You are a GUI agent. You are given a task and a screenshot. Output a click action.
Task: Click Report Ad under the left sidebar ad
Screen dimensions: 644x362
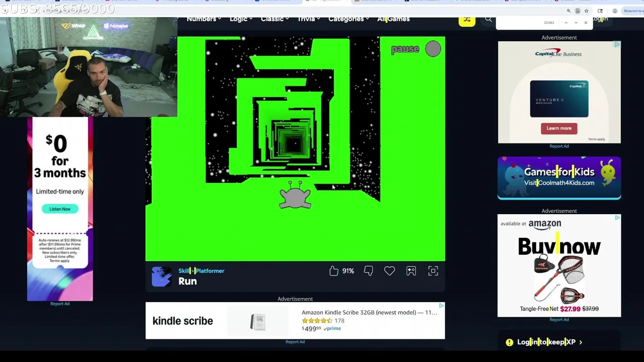60,304
